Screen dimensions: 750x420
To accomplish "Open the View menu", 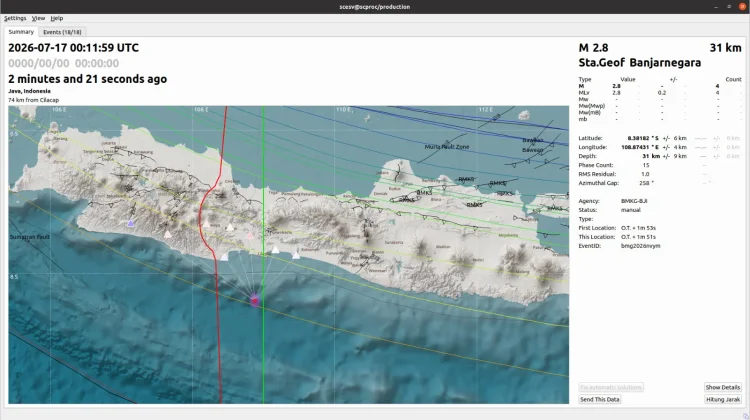I will (38, 18).
